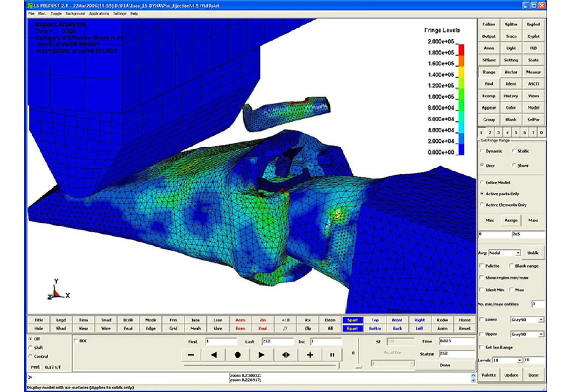Check Show region min/max
571x392 pixels.
pyautogui.click(x=482, y=277)
